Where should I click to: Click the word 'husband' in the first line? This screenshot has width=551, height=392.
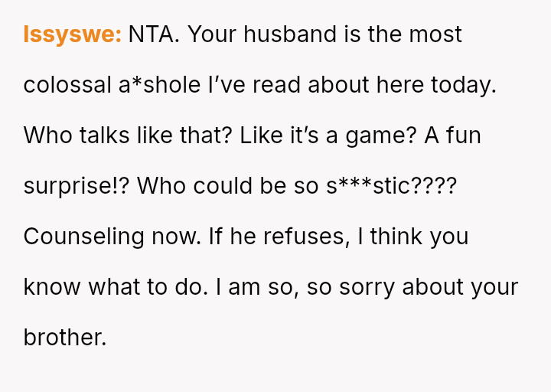pos(291,34)
